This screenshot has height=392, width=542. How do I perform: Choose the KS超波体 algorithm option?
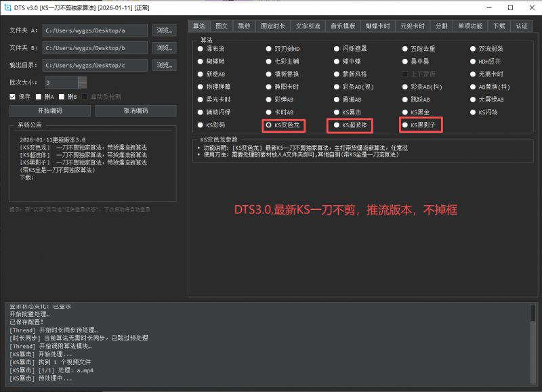337,125
